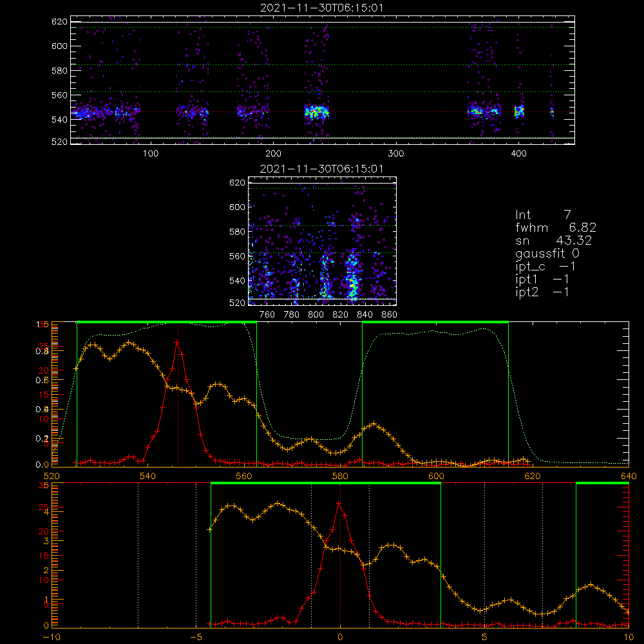Click the x-axis label 820 in the middle image

[x=341, y=315]
